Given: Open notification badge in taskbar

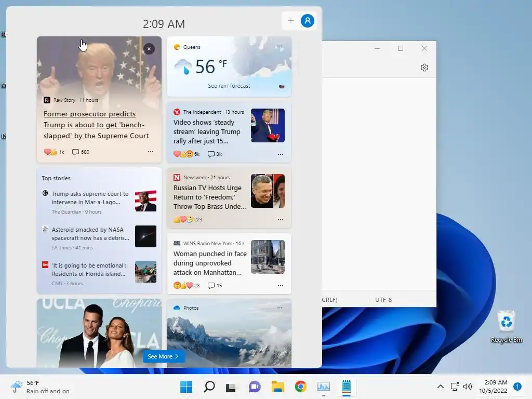Looking at the screenshot, I should (517, 387).
